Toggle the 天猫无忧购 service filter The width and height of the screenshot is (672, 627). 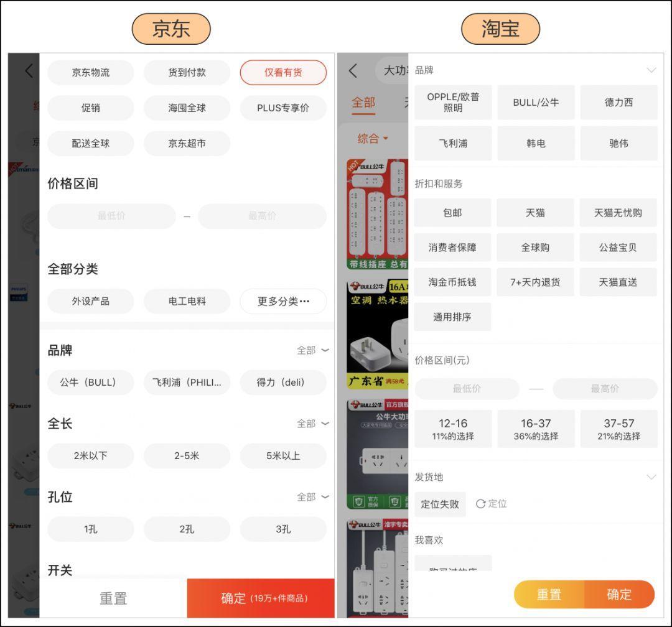click(x=618, y=213)
